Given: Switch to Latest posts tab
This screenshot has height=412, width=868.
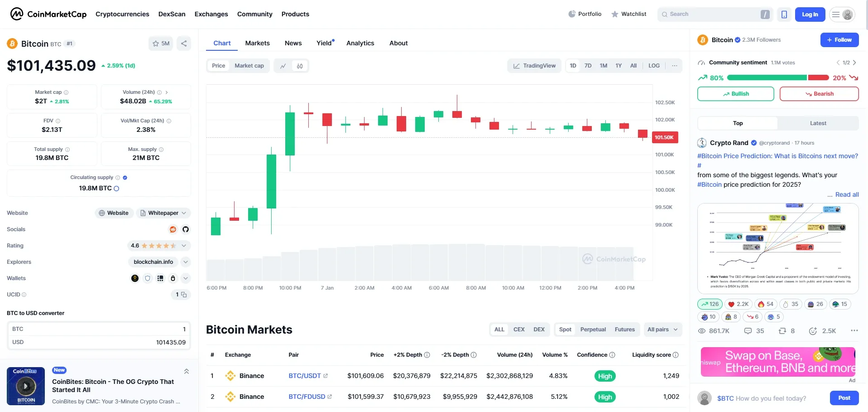Looking at the screenshot, I should pos(818,123).
